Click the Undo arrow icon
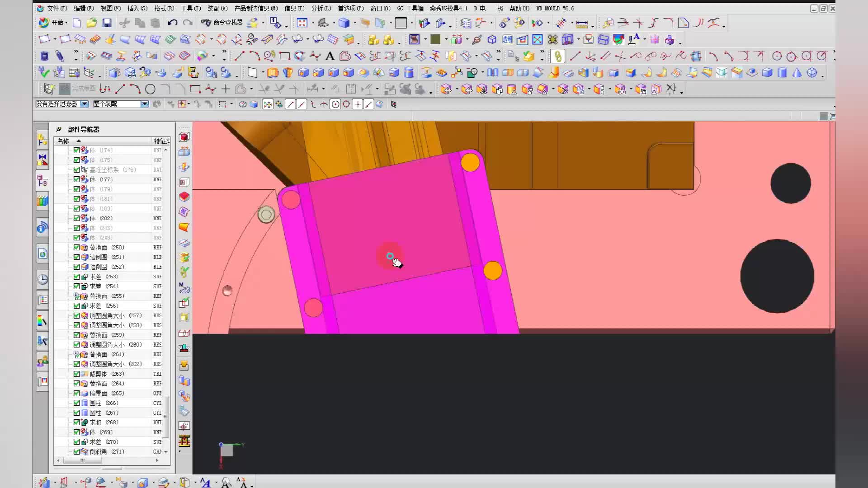 click(172, 23)
